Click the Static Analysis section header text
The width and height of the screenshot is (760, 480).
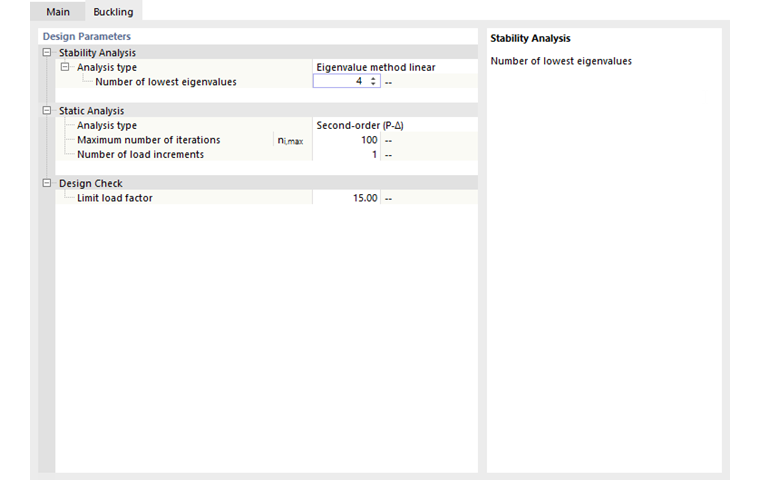(x=92, y=111)
